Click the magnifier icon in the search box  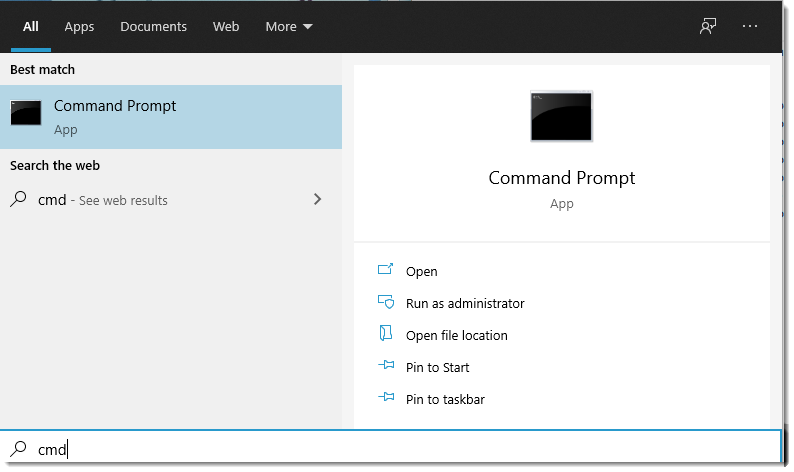click(18, 449)
